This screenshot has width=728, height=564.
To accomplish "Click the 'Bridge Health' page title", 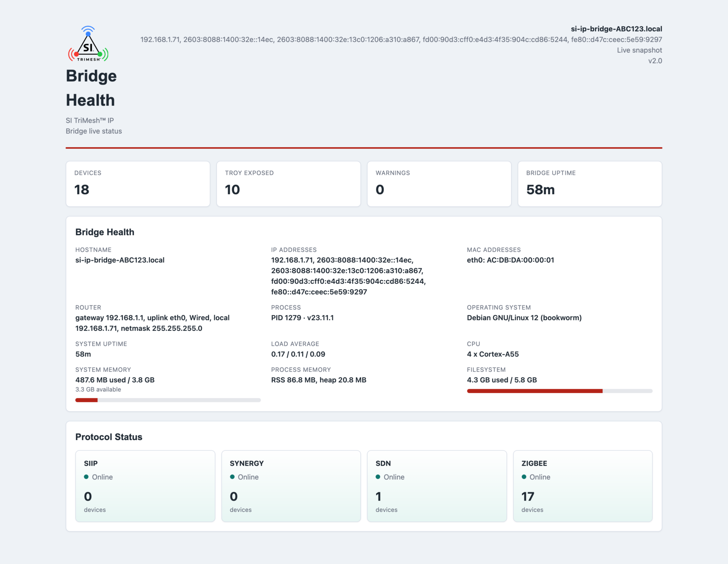I will pyautogui.click(x=91, y=88).
